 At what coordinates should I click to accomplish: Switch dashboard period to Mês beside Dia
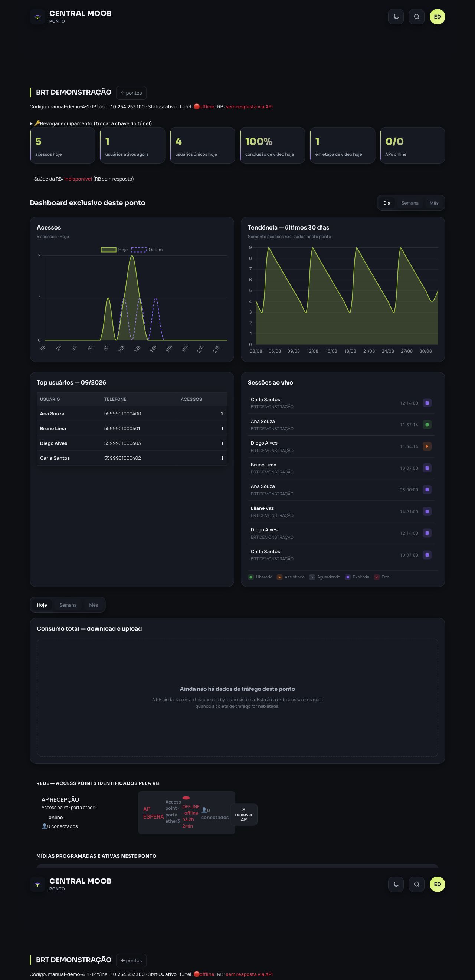pyautogui.click(x=434, y=203)
